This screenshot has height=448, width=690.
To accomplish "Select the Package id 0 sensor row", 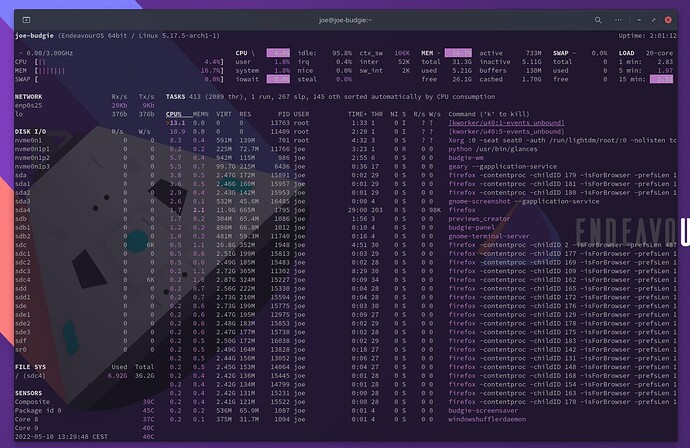I will click(84, 411).
